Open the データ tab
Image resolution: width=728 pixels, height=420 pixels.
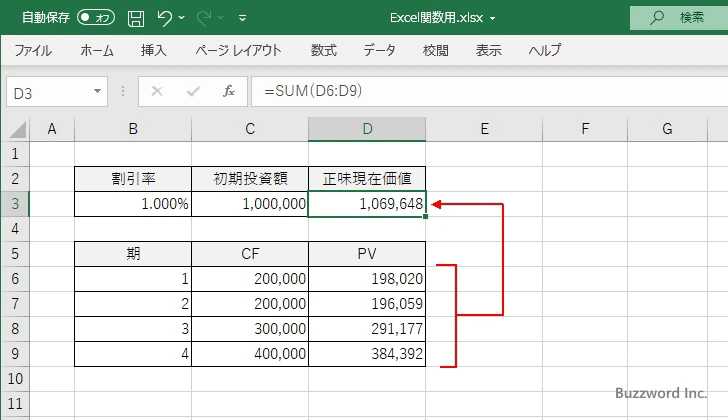(x=379, y=50)
